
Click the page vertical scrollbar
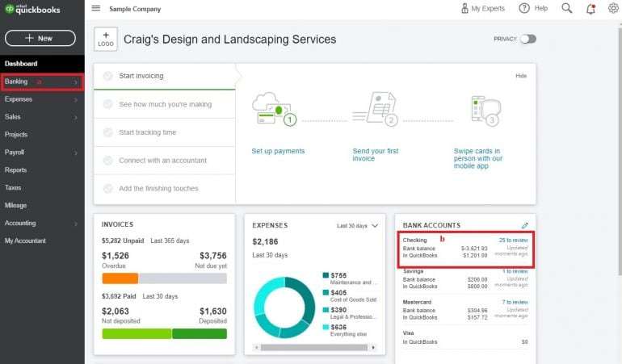click(620, 151)
